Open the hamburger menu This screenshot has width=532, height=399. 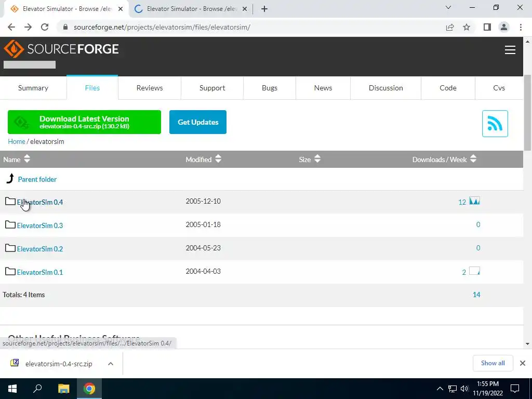tap(510, 50)
